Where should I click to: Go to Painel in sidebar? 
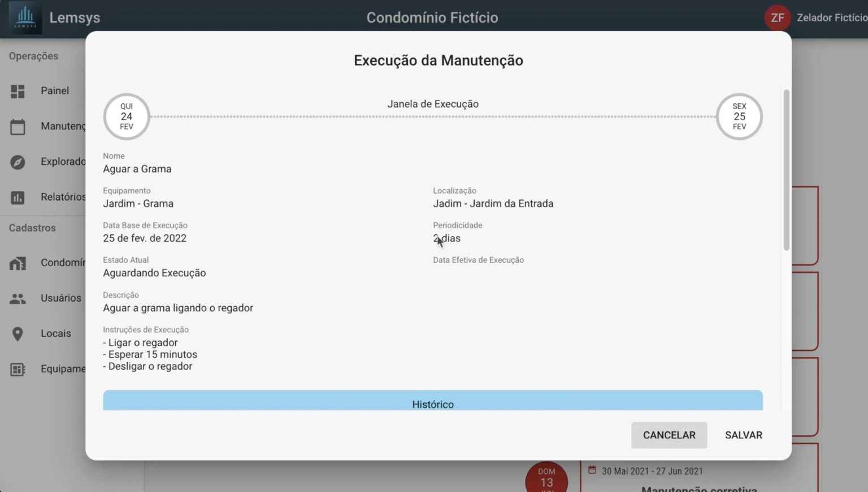[55, 91]
